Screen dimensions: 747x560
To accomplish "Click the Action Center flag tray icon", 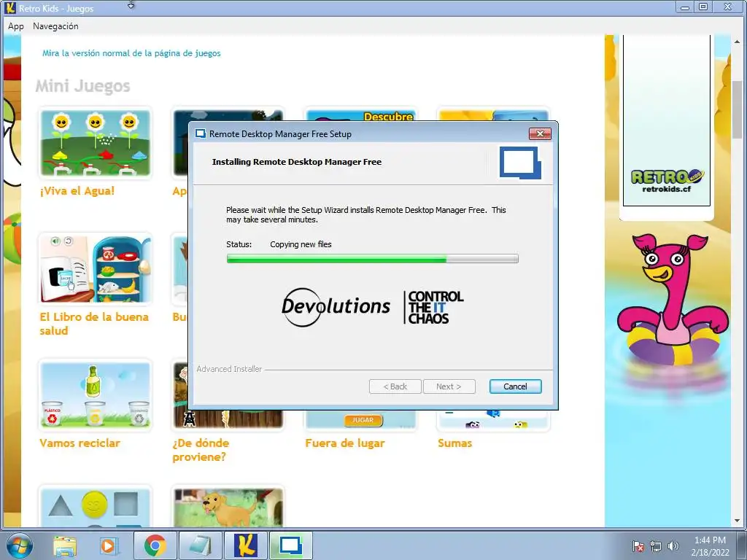I will [x=638, y=546].
